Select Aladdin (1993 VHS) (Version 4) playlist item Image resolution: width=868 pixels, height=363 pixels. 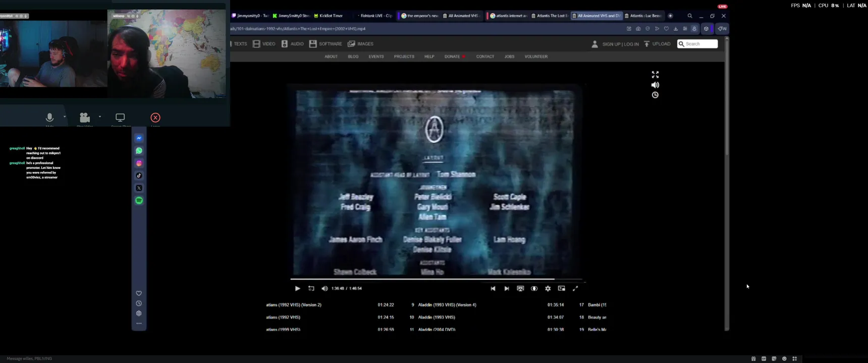447,305
